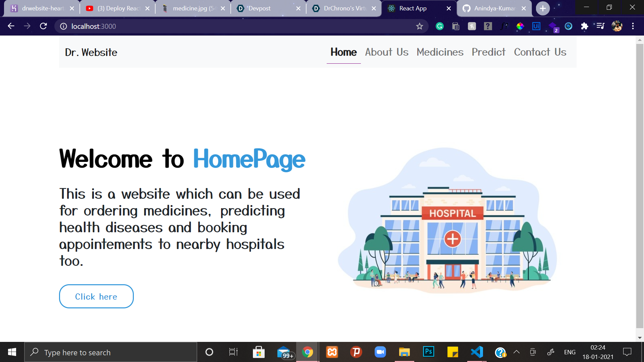The height and width of the screenshot is (362, 644).
Task: Click the browser reload button
Action: click(x=43, y=26)
